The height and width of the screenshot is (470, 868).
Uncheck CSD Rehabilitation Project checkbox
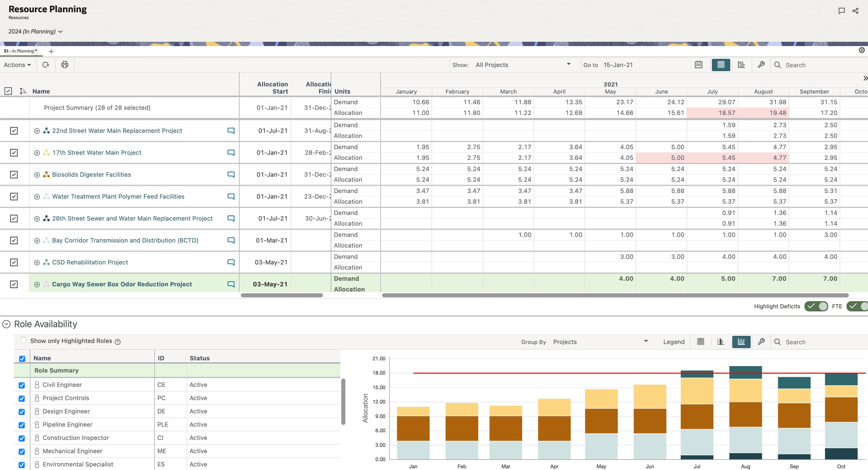(x=14, y=262)
